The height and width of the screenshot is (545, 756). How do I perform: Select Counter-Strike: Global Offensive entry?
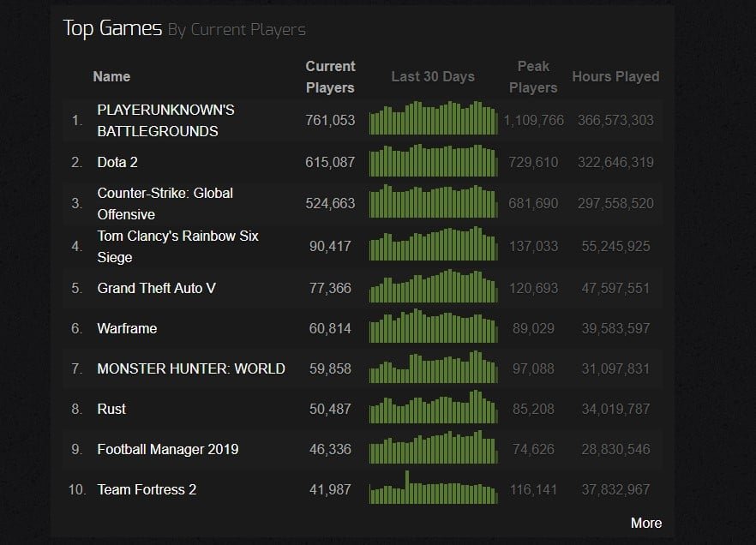(x=165, y=203)
